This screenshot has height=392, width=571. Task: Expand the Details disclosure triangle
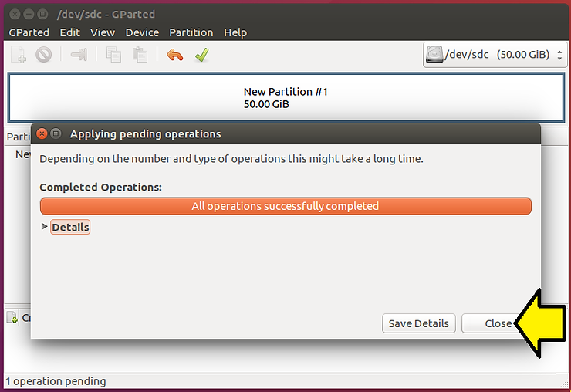(44, 227)
